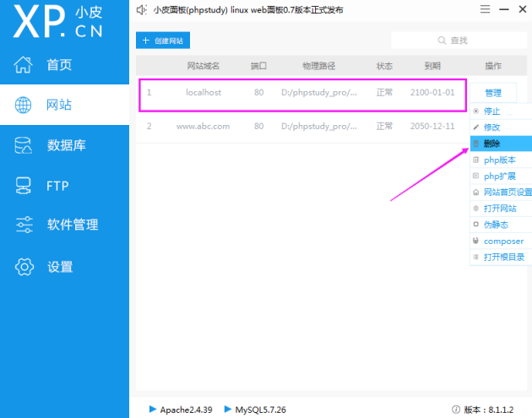Choose 修改 from the context menu

point(491,127)
